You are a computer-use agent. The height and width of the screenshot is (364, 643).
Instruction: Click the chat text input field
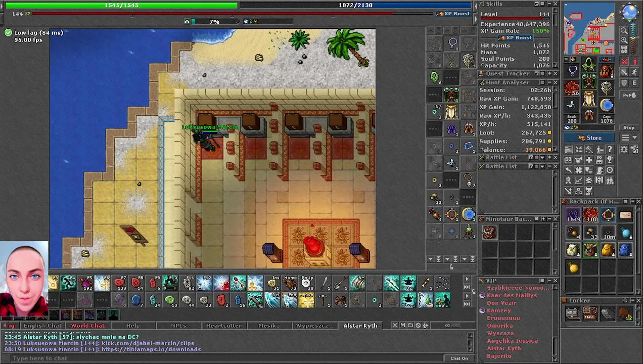pos(226,358)
